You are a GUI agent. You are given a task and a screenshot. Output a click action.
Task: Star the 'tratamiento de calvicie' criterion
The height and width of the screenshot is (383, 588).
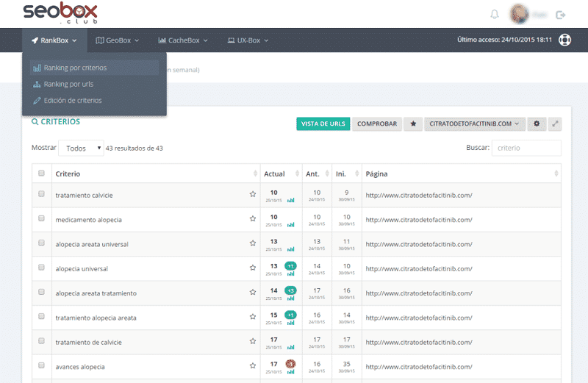(x=253, y=341)
